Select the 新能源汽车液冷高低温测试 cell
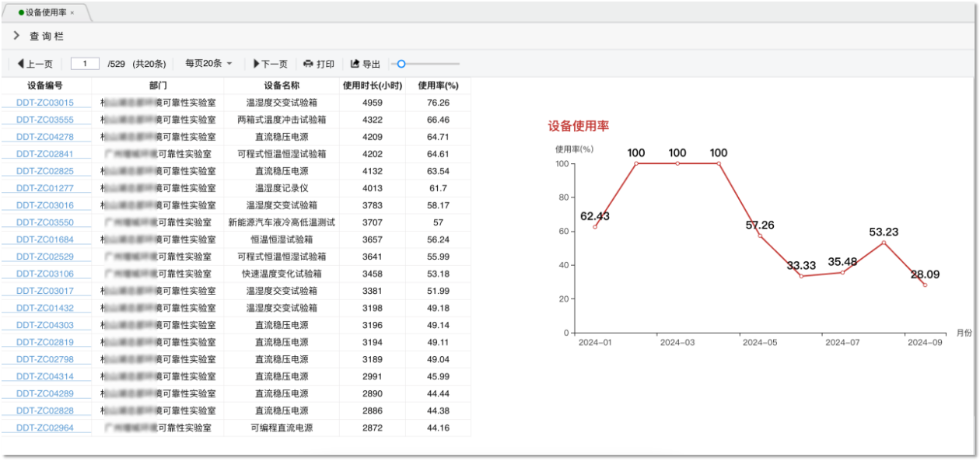 pyautogui.click(x=282, y=222)
